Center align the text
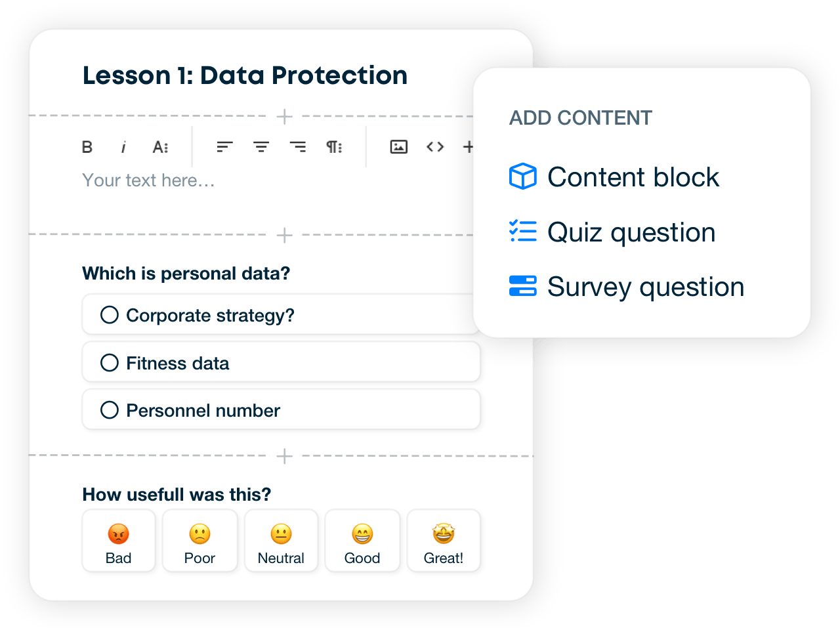This screenshot has width=840, height=630. 261,147
